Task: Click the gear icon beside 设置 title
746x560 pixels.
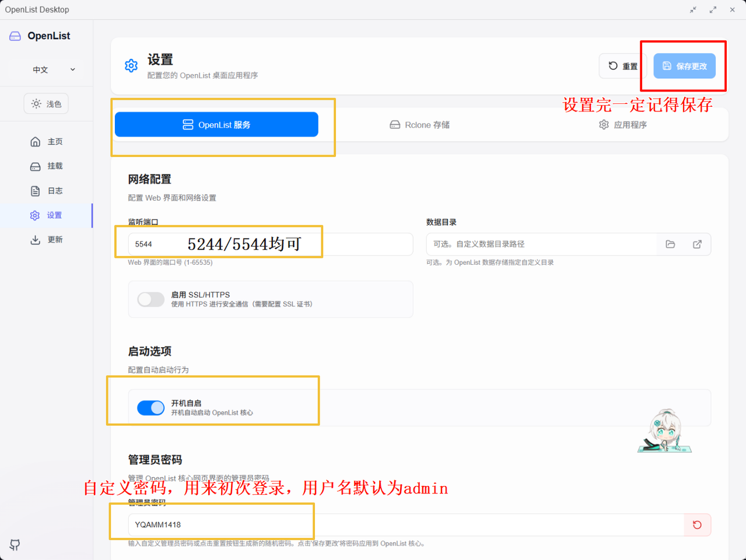Action: coord(131,65)
